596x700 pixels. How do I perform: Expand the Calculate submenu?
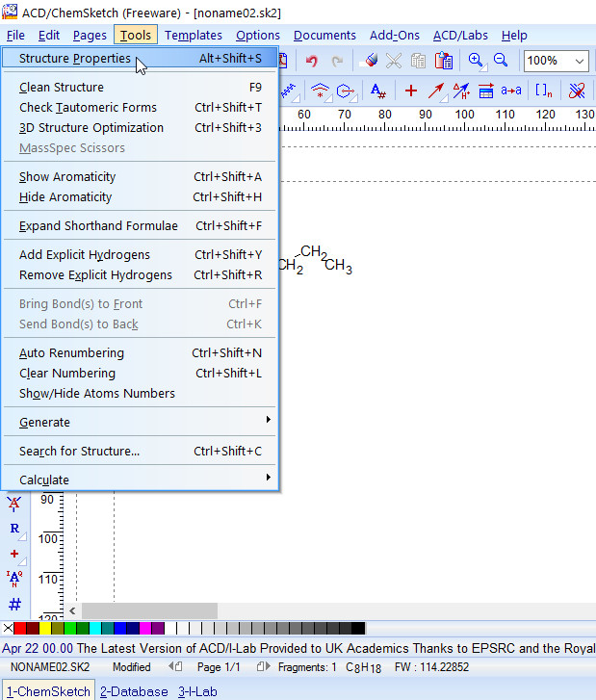tap(140, 480)
